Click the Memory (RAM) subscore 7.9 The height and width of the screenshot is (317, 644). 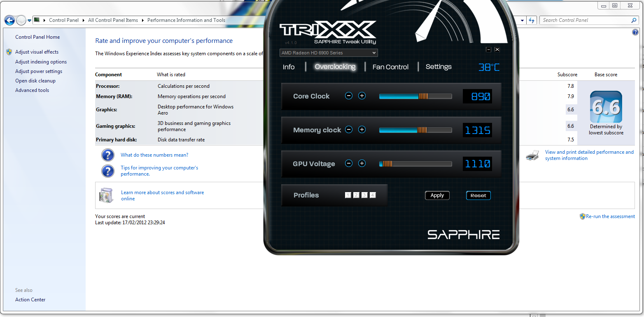(570, 96)
